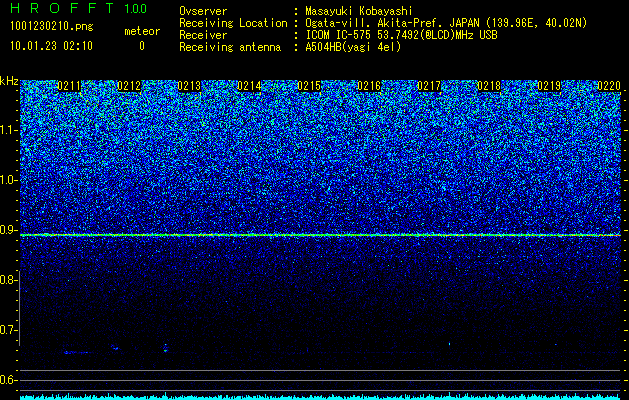Image resolution: width=629 pixels, height=400 pixels.
Task: Click the Ogata-vill. Akita-Pref. JAPAN location text
Action: tap(446, 23)
